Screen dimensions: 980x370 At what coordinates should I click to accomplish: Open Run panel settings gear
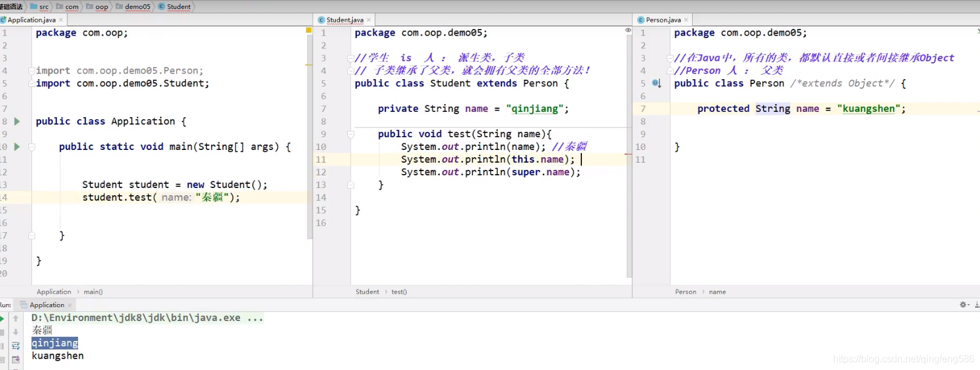coord(964,305)
